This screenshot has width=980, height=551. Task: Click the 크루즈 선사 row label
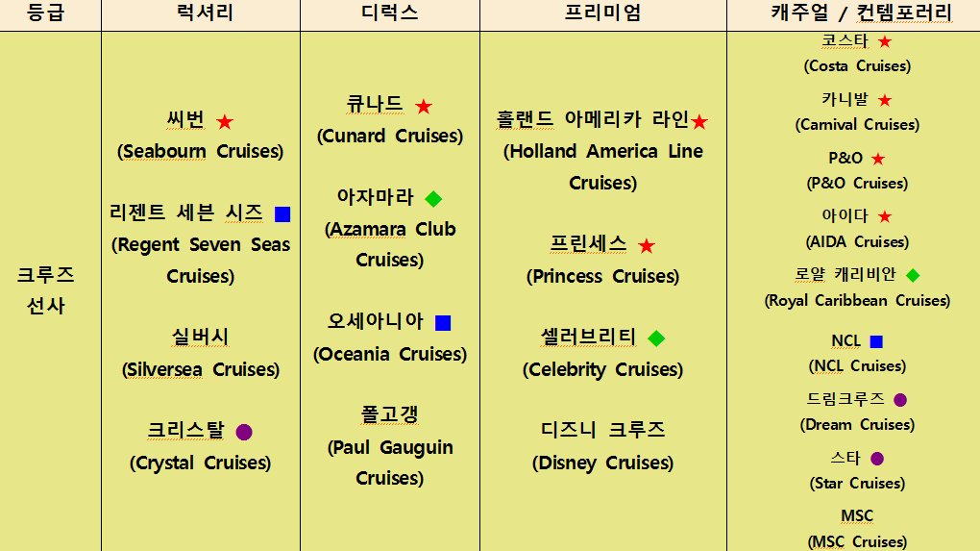[x=46, y=290]
